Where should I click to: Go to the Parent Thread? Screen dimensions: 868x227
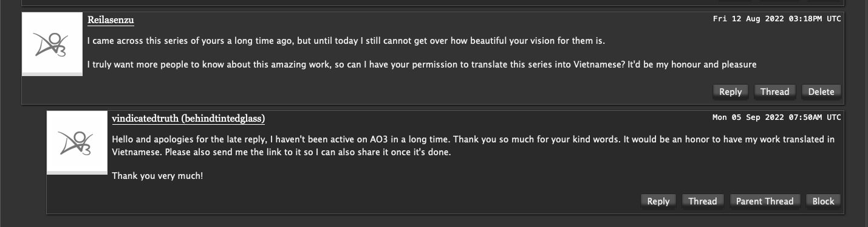764,201
